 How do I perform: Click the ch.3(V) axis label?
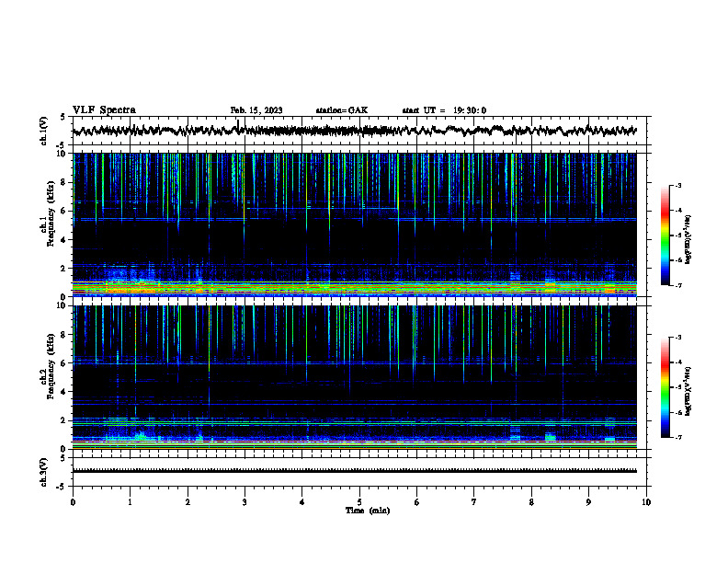tap(44, 472)
